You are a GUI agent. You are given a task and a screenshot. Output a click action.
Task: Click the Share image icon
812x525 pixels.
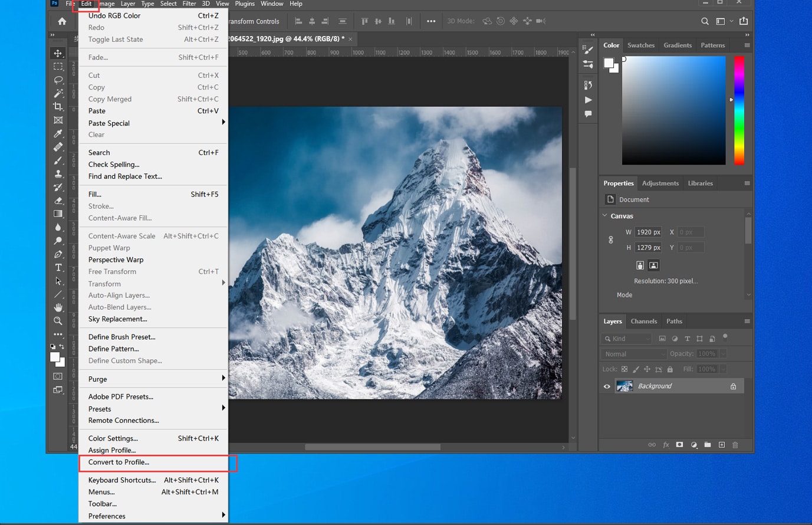(x=744, y=21)
